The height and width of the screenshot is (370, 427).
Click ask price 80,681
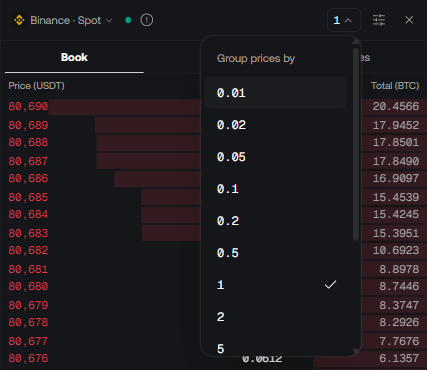tap(28, 269)
